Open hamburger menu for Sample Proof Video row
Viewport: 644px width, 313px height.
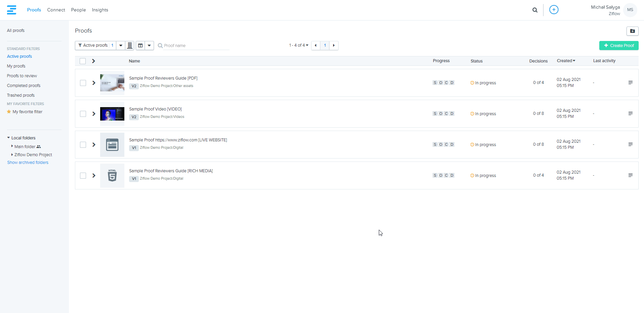[630, 114]
